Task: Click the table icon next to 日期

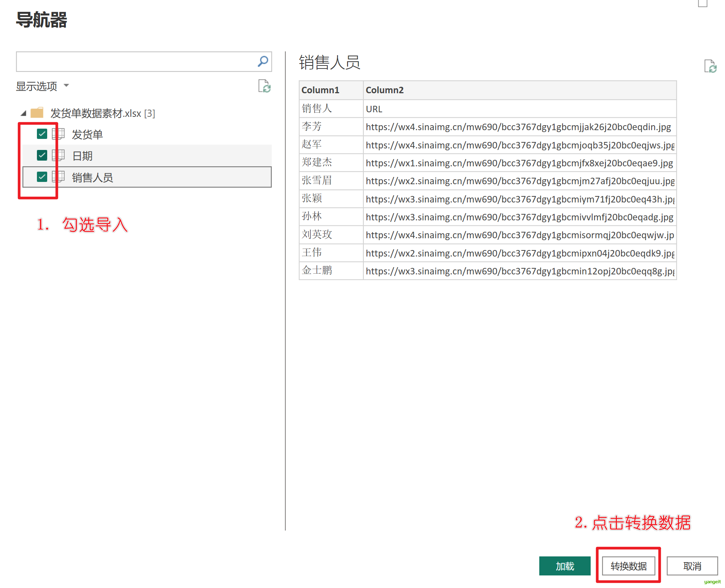Action: [58, 155]
